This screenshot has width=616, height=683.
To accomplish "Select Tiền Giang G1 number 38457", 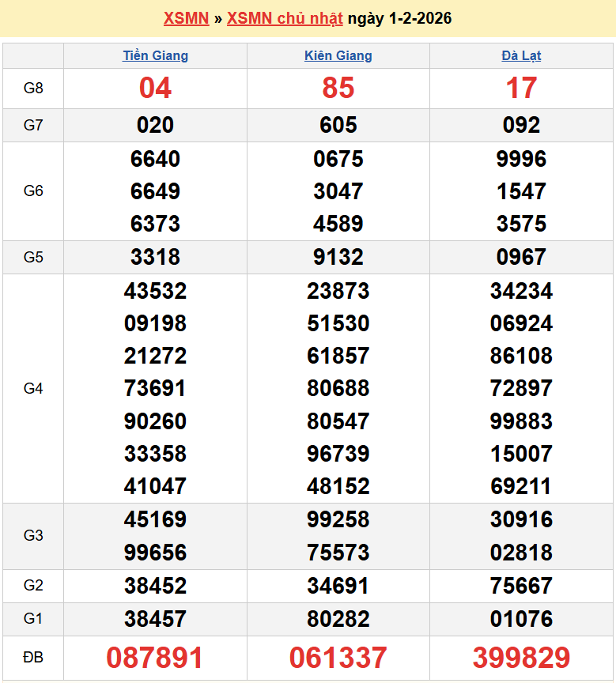I will [155, 619].
